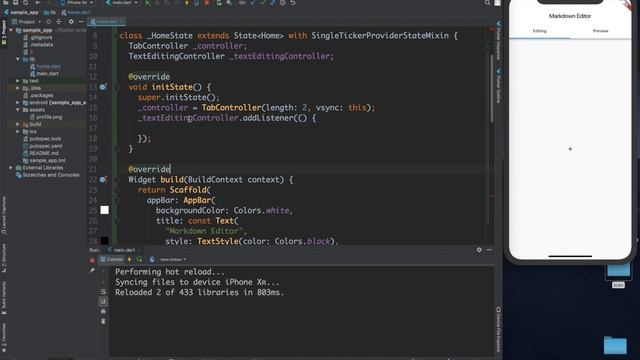Expand External Libraries node
640x360 pixels.
pyautogui.click(x=11, y=168)
